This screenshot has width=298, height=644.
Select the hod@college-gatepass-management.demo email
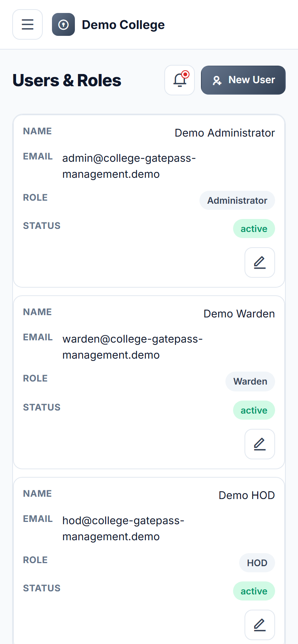[123, 528]
